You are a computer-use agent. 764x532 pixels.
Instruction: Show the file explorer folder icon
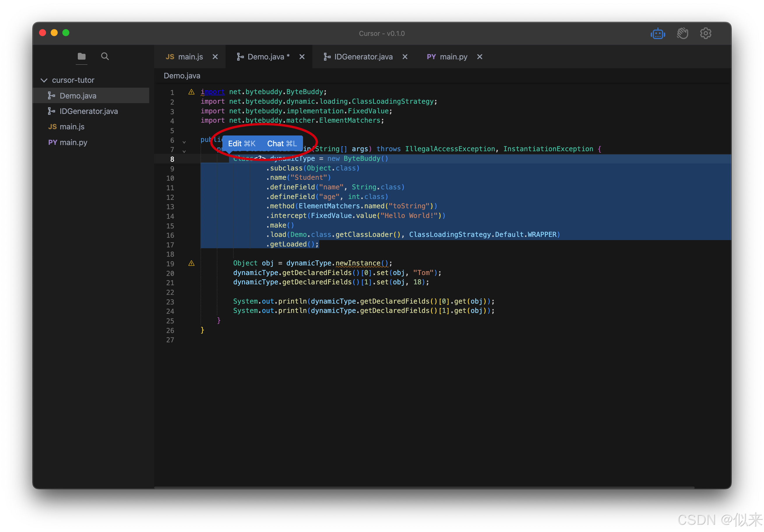tap(82, 56)
